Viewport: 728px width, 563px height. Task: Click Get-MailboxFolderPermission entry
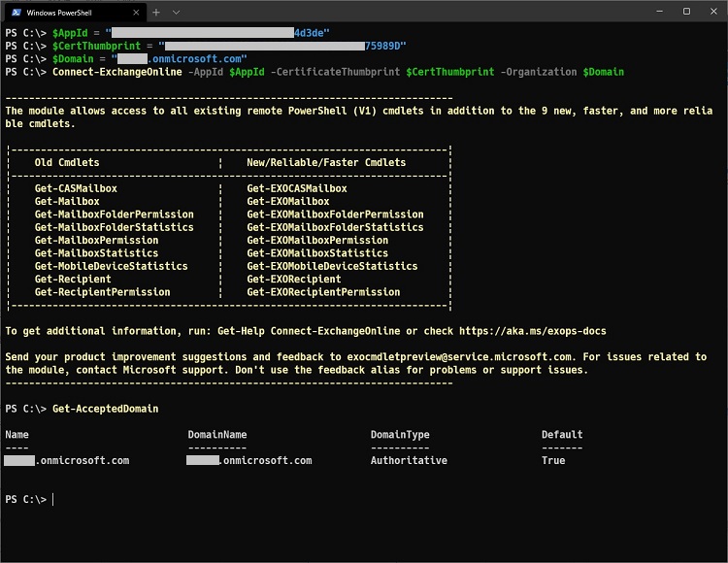coord(115,215)
